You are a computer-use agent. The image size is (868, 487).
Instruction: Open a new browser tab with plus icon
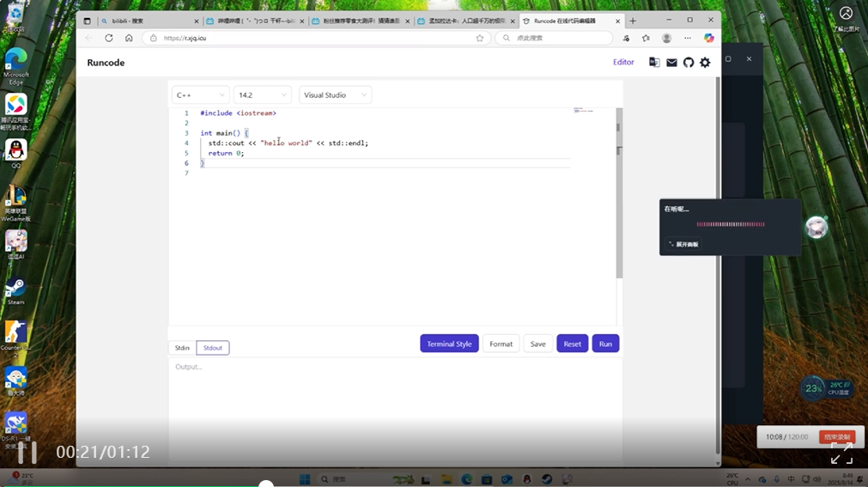coord(633,21)
